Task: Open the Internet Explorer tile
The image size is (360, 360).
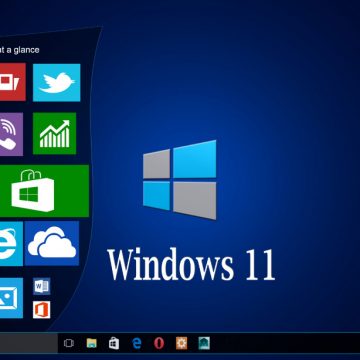Action: tap(11, 244)
